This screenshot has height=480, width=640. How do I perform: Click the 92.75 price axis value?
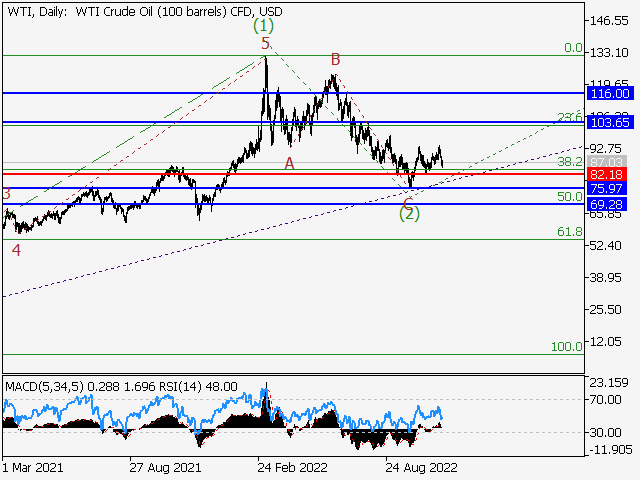click(606, 148)
